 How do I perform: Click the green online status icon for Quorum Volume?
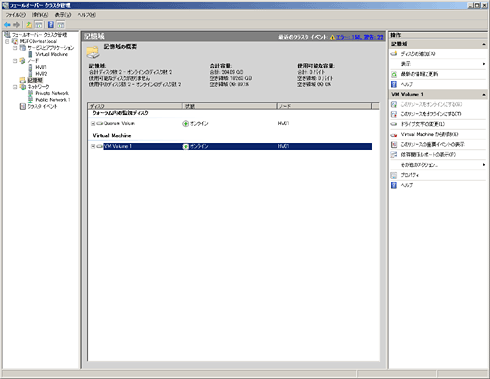185,124
